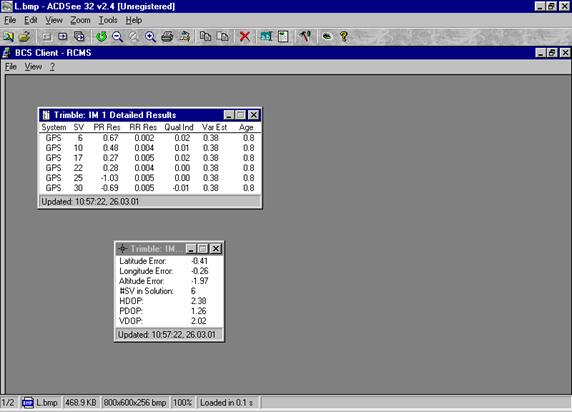The image size is (572, 412).
Task: Click the Var Est column header
Action: [214, 127]
